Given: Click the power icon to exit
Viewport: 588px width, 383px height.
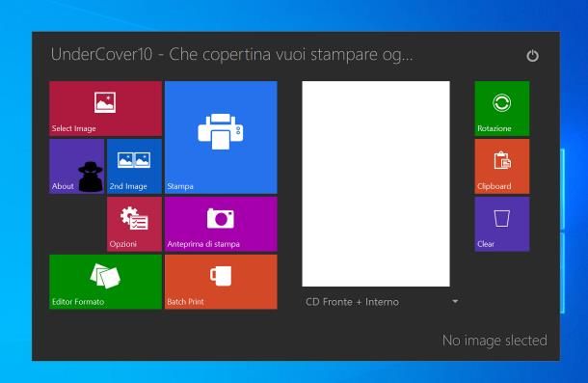Looking at the screenshot, I should pos(532,56).
